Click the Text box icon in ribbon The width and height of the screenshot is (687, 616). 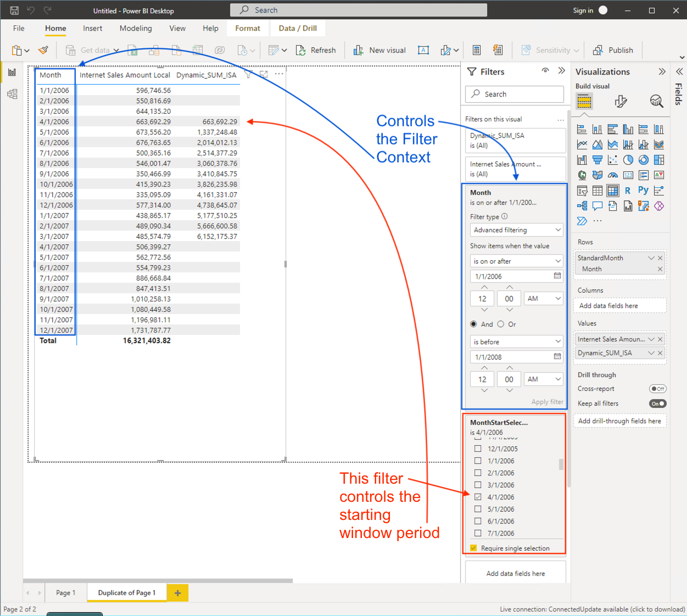click(423, 50)
